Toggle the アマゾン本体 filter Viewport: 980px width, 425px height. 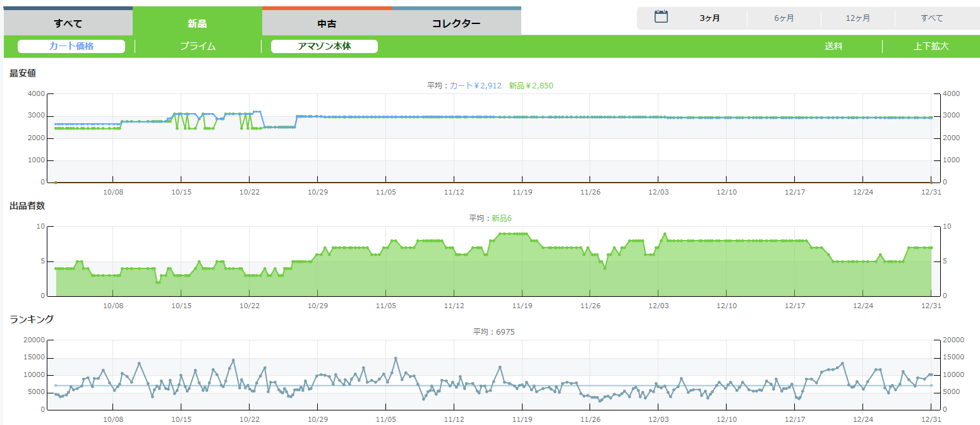point(324,46)
